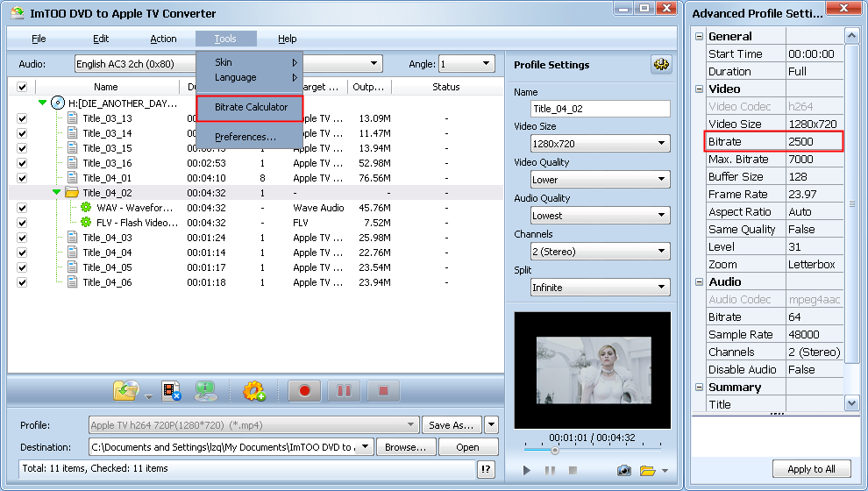Click the preview seek slider handle
Screen dimensions: 868x491
coord(555,451)
